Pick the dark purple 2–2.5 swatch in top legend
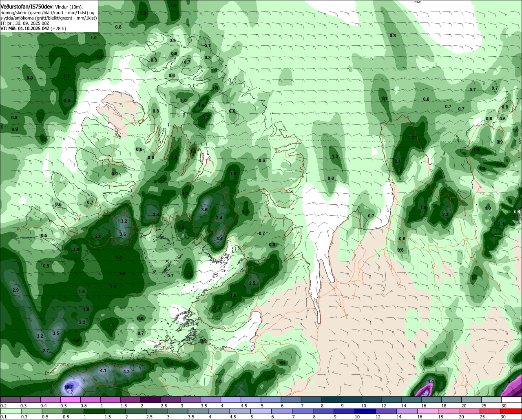The height and width of the screenshot is (420, 522). click(x=150, y=400)
